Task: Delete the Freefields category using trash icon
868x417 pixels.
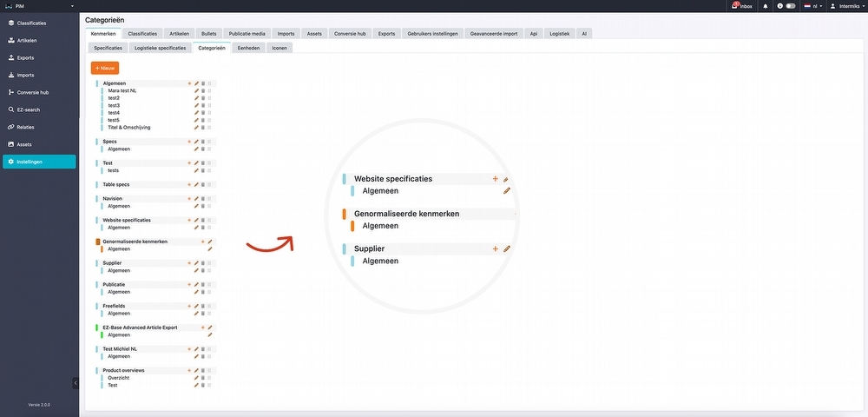Action: [203, 306]
